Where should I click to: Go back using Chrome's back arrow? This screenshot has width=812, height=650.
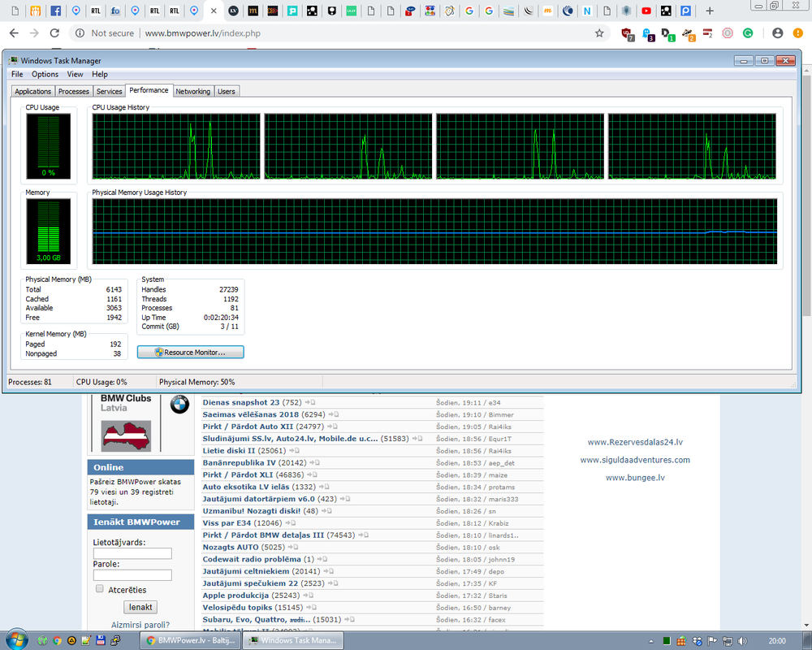14,33
